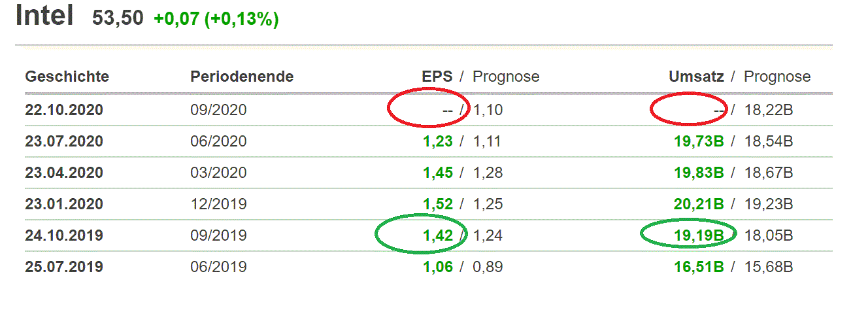Image resolution: width=868 pixels, height=327 pixels.
Task: Click the green price change +0,07 (+0,13%)
Action: 216,20
